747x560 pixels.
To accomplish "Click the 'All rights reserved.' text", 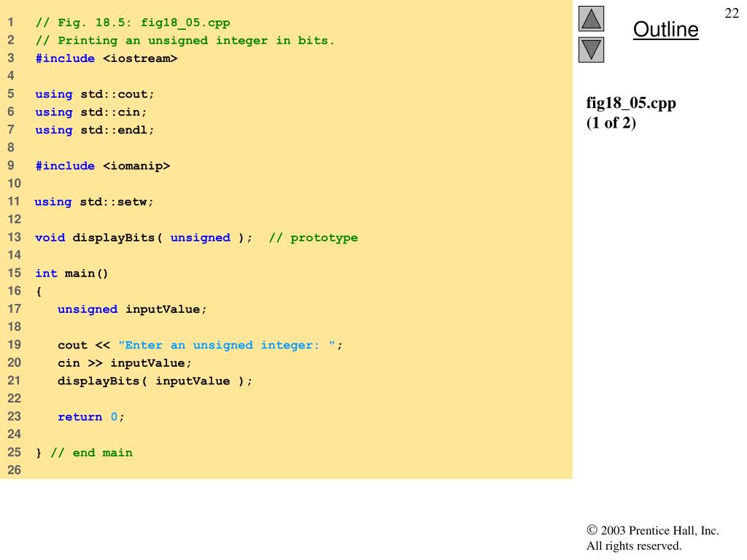I will tap(634, 545).
